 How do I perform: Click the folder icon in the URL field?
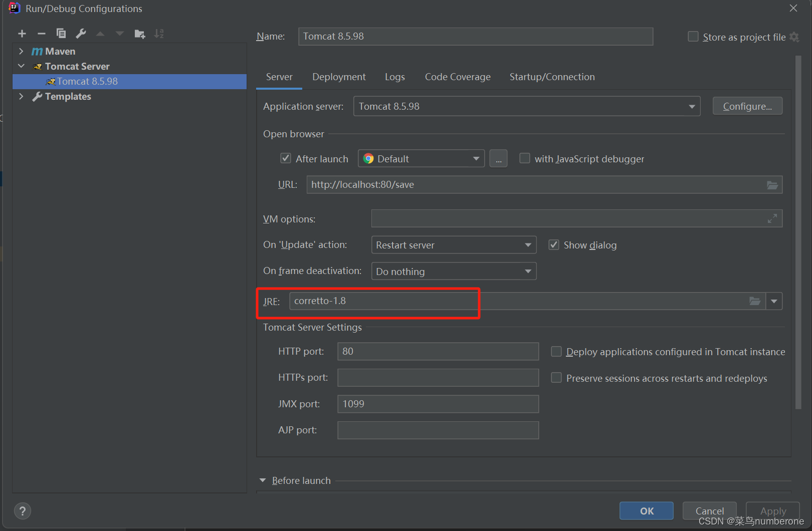[x=772, y=185]
